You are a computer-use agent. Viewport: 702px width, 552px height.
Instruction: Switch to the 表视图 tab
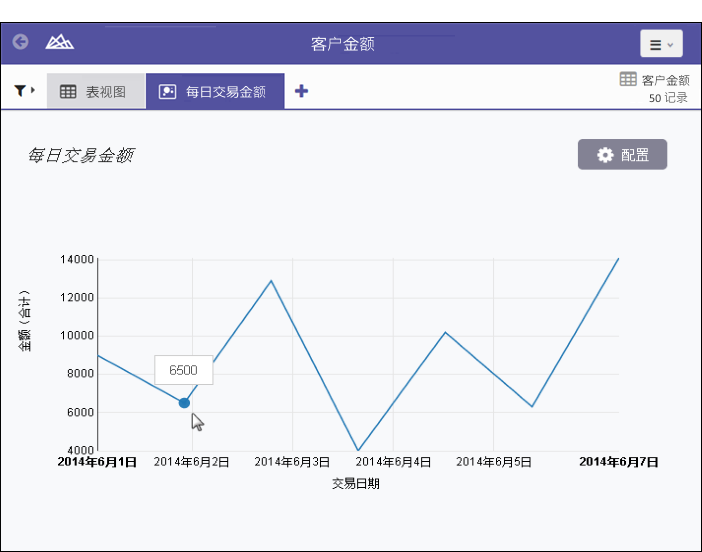[x=94, y=91]
